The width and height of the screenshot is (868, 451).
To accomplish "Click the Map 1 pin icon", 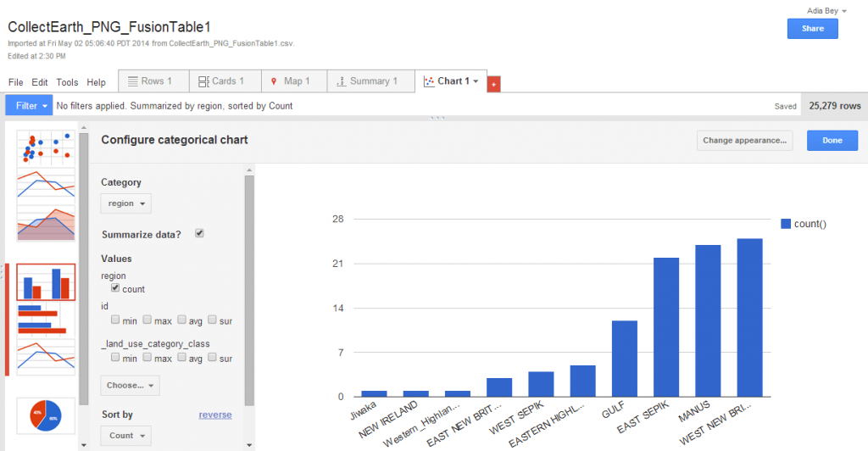I will click(x=274, y=81).
